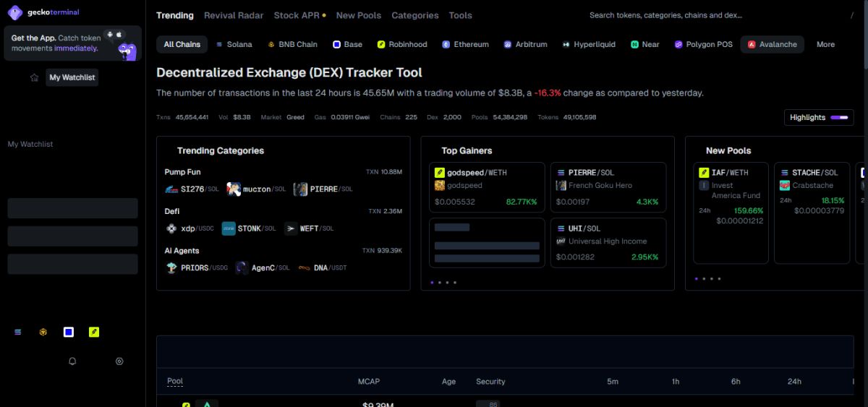
Task: Click the yellow-green Robinhood feather icon under watchlist placeholders
Action: (x=94, y=332)
